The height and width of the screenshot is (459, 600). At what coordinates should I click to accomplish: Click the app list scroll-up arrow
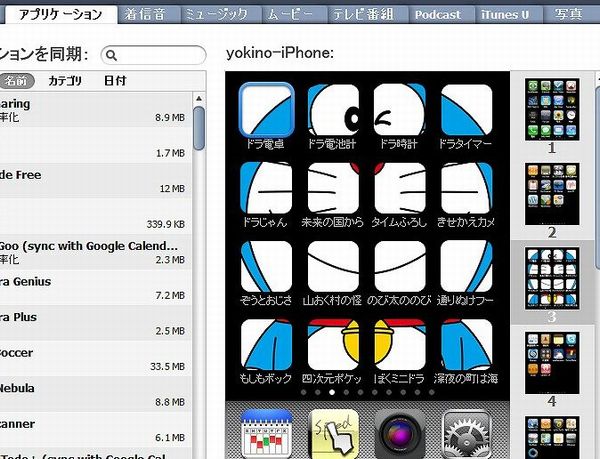(x=199, y=99)
